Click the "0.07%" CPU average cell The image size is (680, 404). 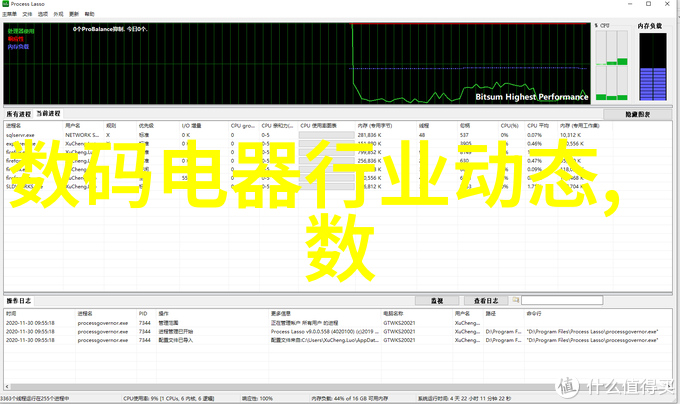coord(534,135)
